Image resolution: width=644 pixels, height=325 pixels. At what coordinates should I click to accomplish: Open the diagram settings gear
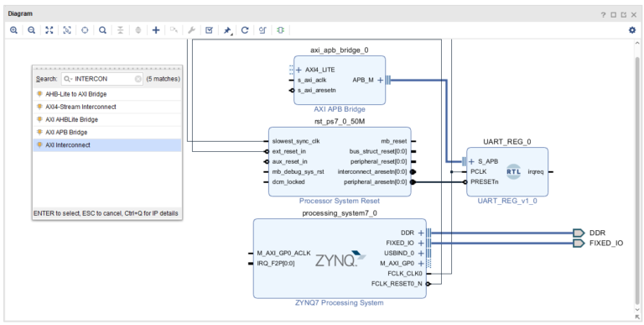pos(632,30)
